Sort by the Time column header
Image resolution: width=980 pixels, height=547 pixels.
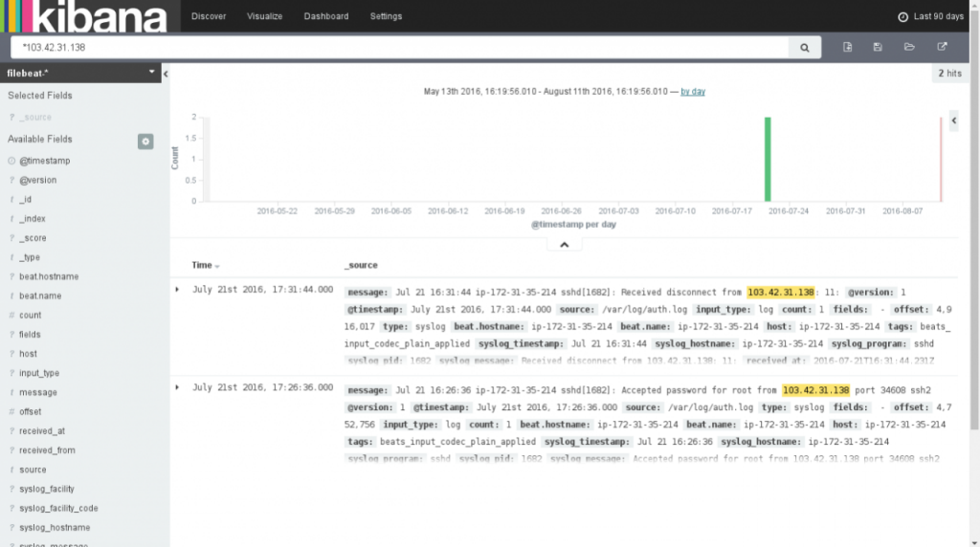205,266
